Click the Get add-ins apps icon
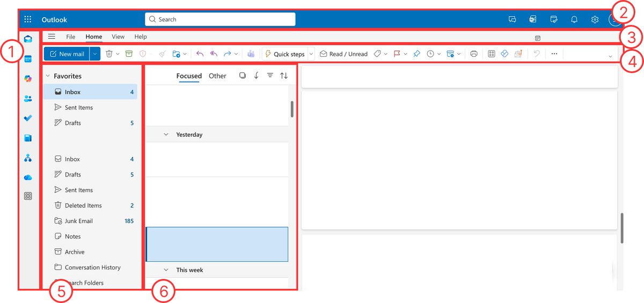The height and width of the screenshot is (303, 644). click(492, 54)
